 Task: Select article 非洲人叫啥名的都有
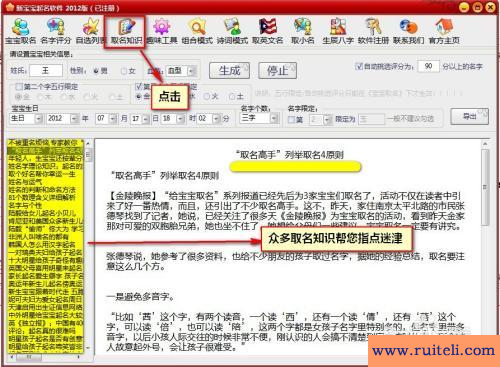pos(38,237)
